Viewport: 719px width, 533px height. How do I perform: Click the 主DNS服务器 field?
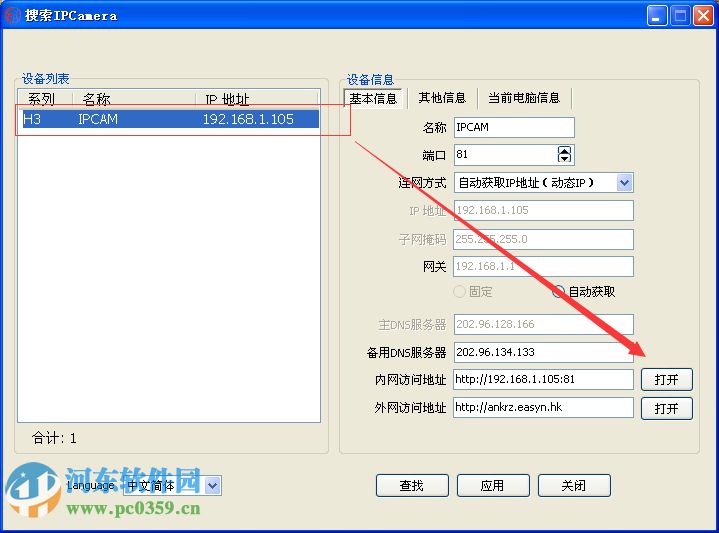pyautogui.click(x=544, y=324)
